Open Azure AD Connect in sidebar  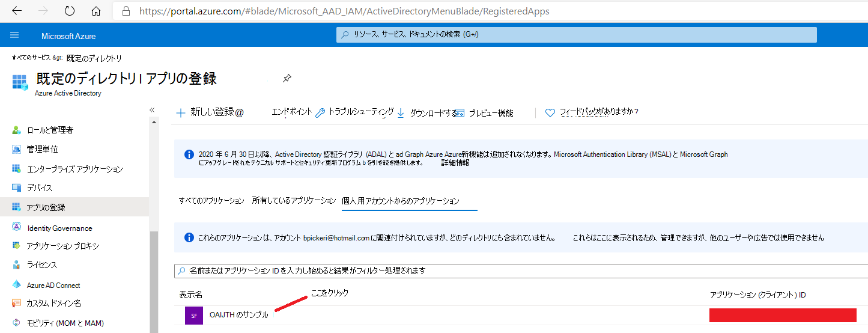pos(53,285)
